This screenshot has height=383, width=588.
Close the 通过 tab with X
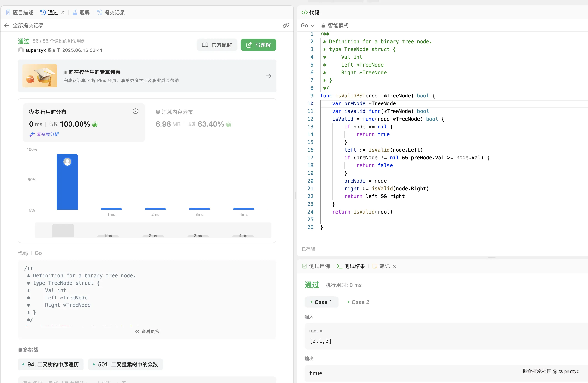(63, 12)
